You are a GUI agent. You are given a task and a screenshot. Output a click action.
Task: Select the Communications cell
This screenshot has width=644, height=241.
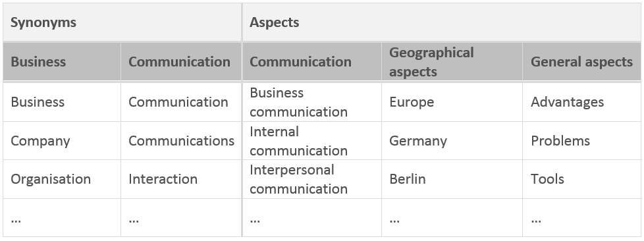click(181, 141)
